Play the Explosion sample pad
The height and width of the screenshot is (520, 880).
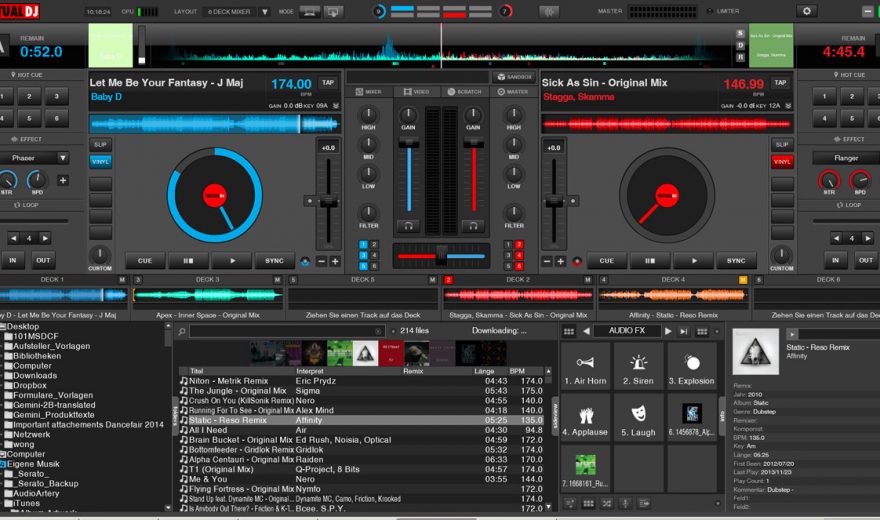coord(692,367)
